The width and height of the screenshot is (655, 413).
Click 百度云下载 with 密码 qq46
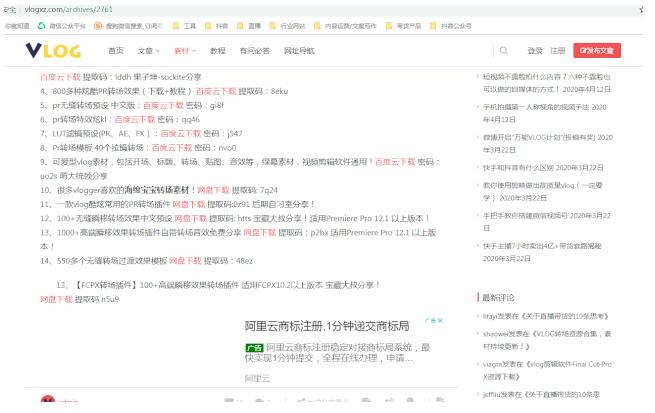click(135, 119)
